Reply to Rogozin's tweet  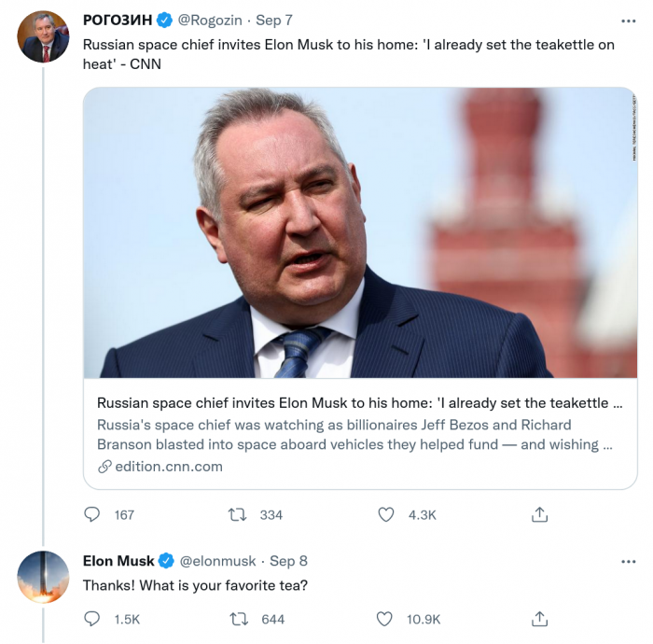[x=92, y=514]
